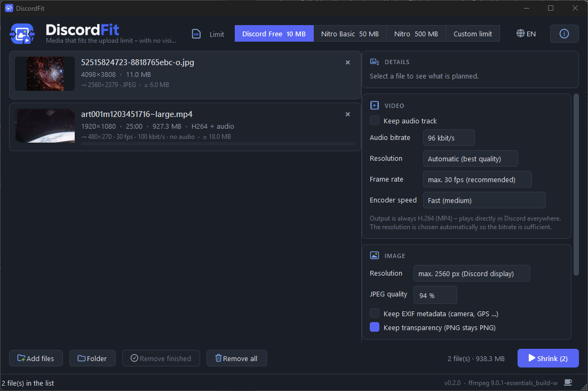
Task: Click file name 52515824723-8818765ebc-o.jpg
Action: (138, 62)
